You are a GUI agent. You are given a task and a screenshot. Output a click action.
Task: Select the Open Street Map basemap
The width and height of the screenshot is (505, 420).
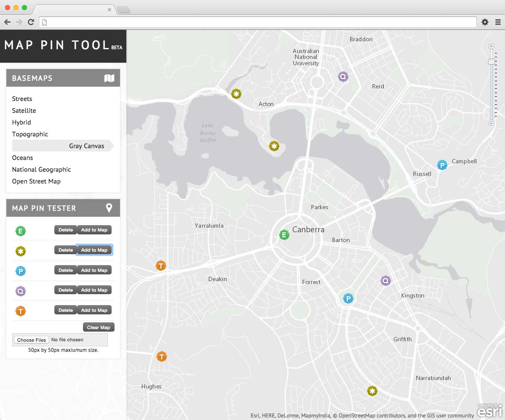pos(36,181)
